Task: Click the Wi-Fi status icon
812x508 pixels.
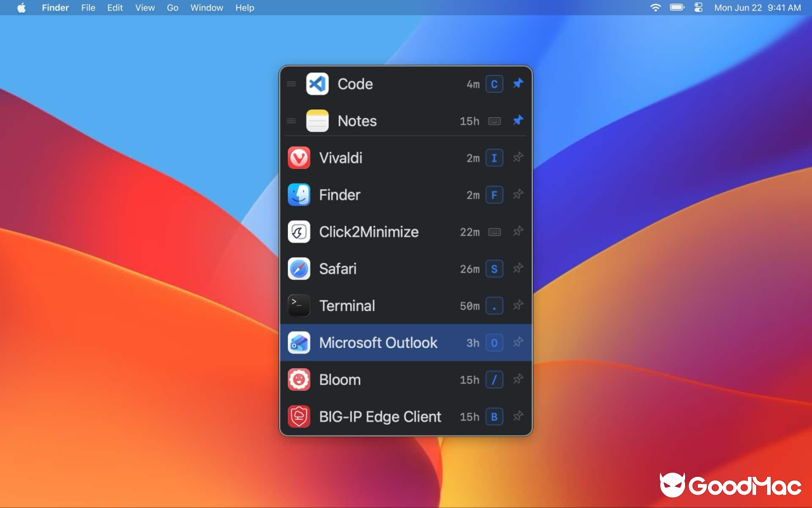Action: (x=655, y=8)
